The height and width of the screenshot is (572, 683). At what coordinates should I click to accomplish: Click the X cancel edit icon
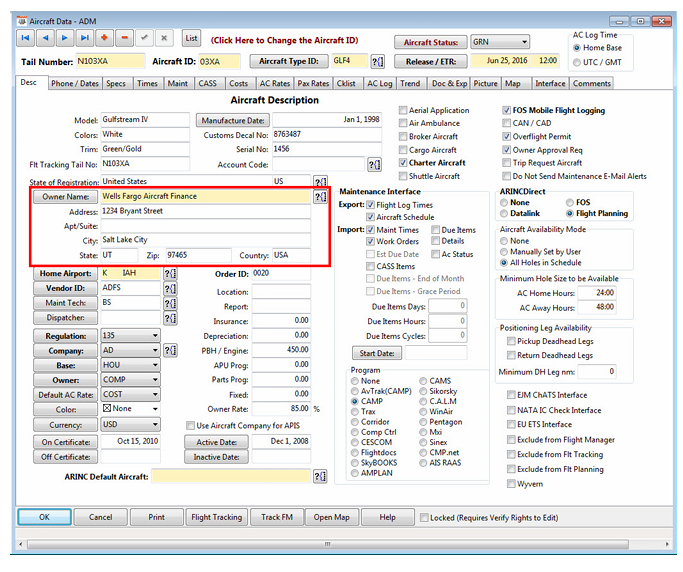point(164,38)
